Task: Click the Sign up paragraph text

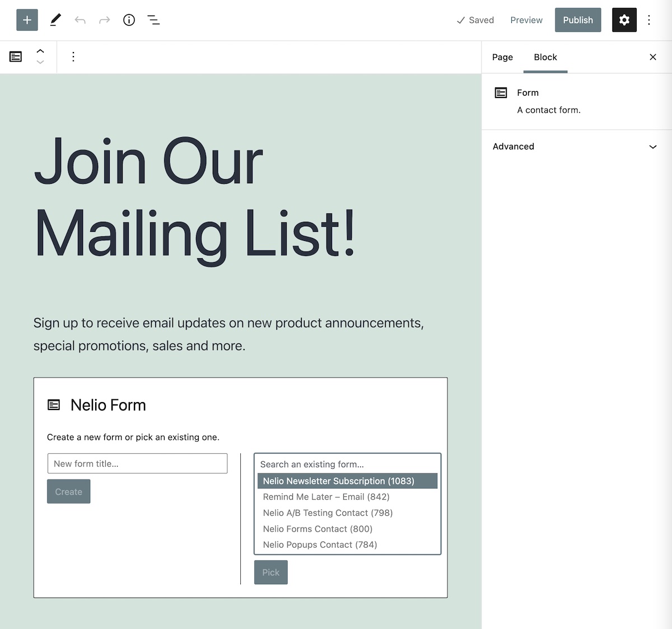Action: point(228,334)
